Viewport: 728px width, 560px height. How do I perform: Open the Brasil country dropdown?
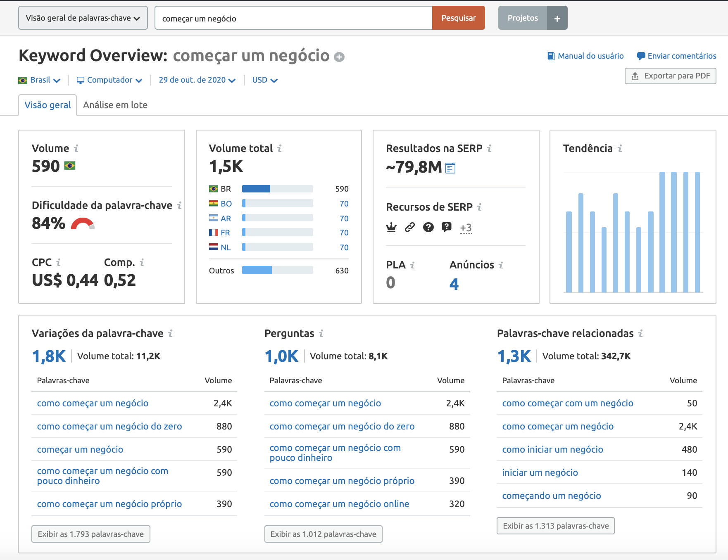[x=40, y=80]
